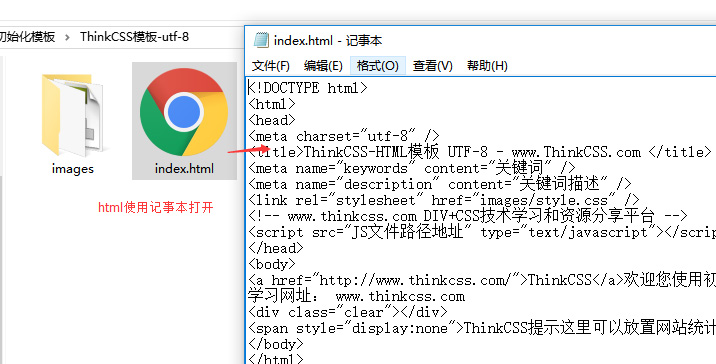Click the meta keywords 关键词 line
This screenshot has width=716, height=364.
coord(411,168)
